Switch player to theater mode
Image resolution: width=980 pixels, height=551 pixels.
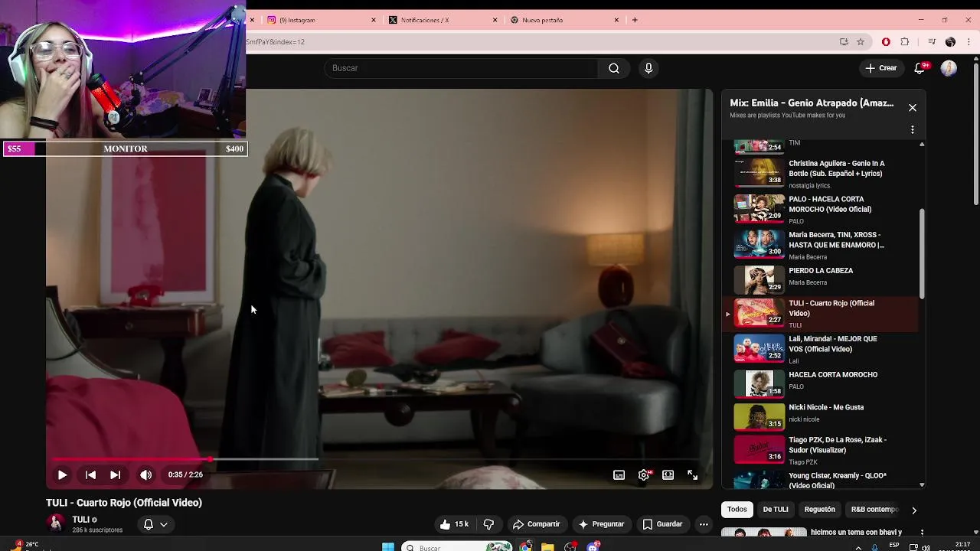[668, 475]
